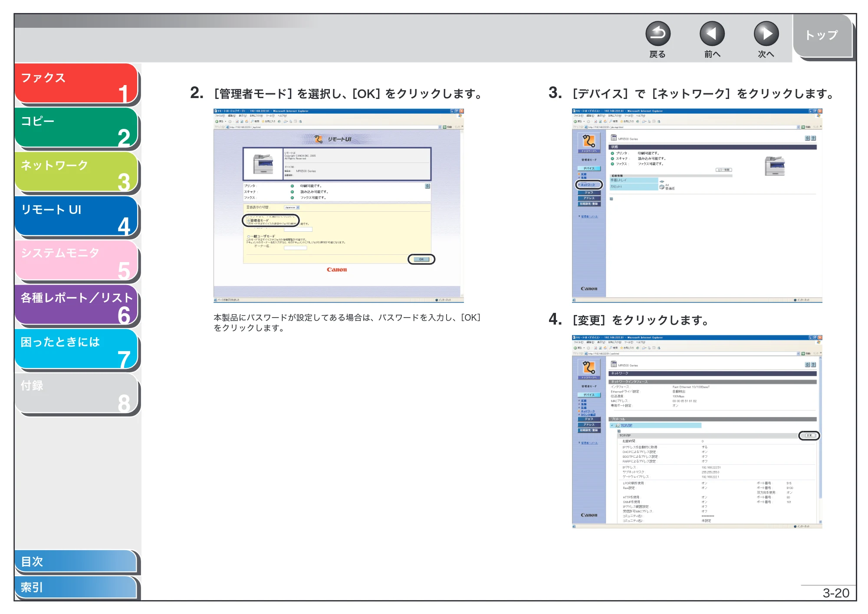868x614 pixels.
Task: Click デバイス menu in step 3 sidebar
Action: pyautogui.click(x=589, y=168)
